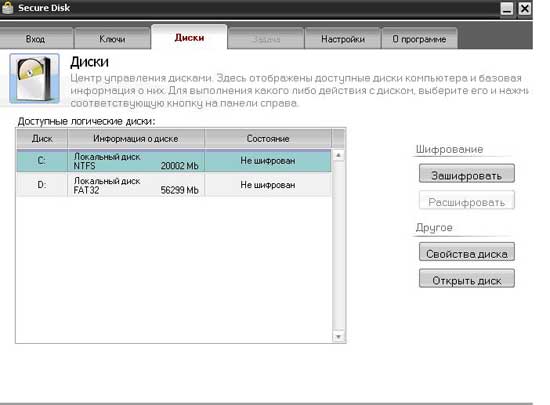The image size is (550, 405).
Task: Click the FAT32 56299 Mb disk info cell
Action: pyautogui.click(x=136, y=185)
